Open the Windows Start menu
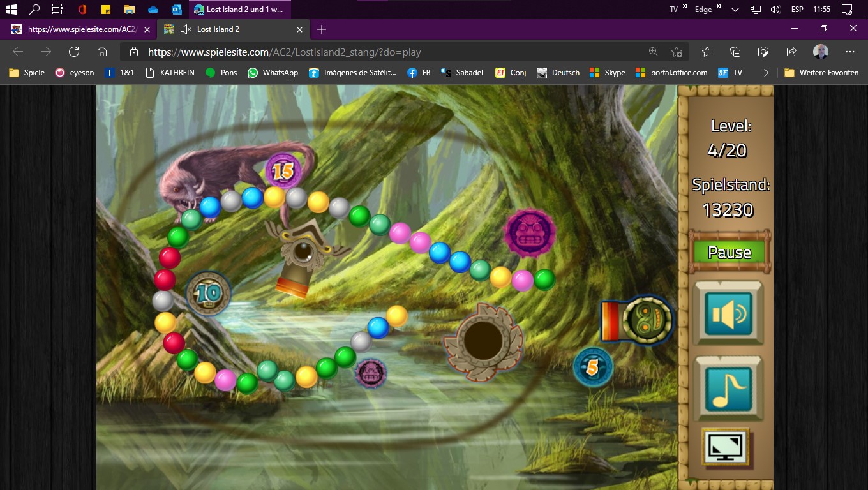The height and width of the screenshot is (490, 868). [x=11, y=10]
